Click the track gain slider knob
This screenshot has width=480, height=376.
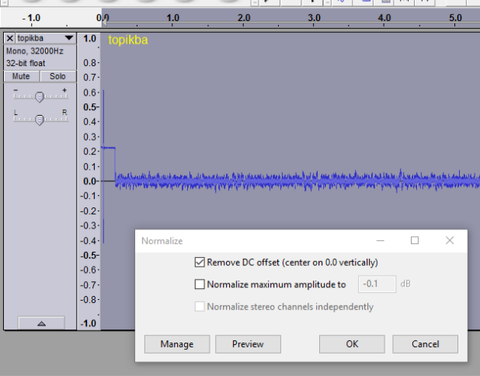[39, 97]
